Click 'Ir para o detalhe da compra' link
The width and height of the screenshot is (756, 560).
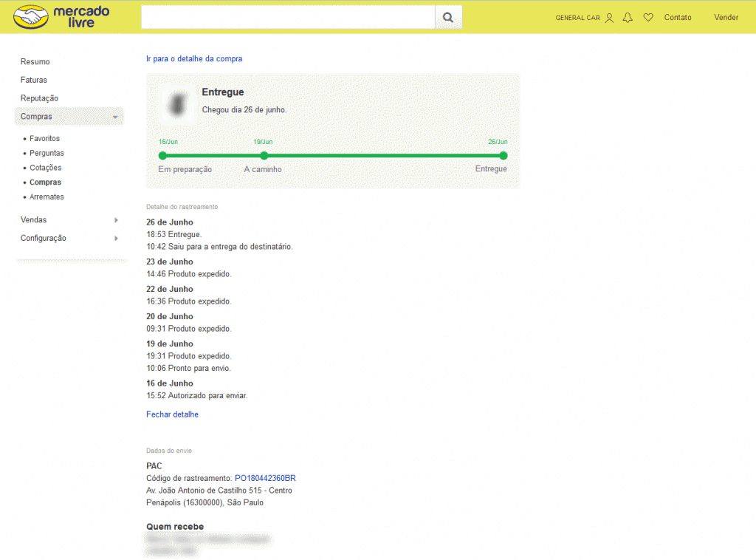tap(194, 58)
